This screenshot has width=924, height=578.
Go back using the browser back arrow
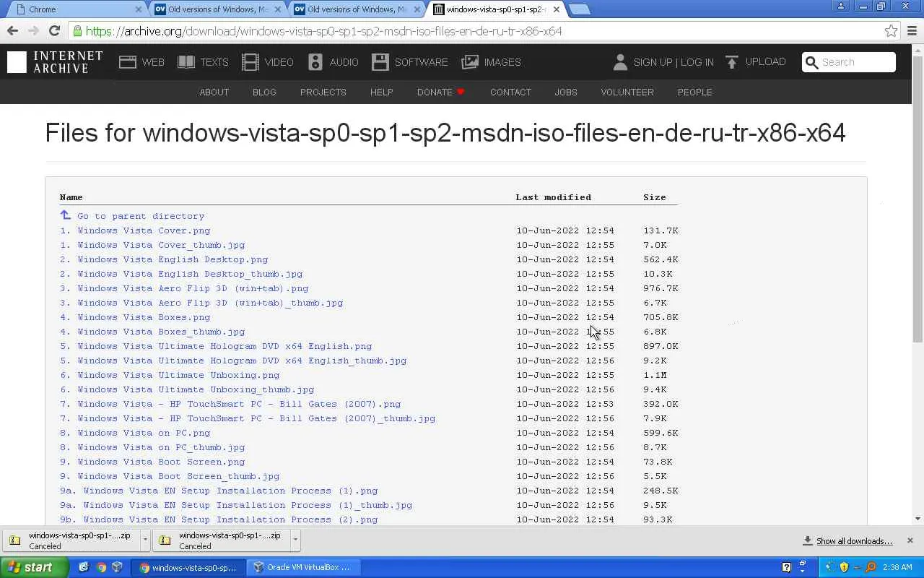(x=12, y=30)
